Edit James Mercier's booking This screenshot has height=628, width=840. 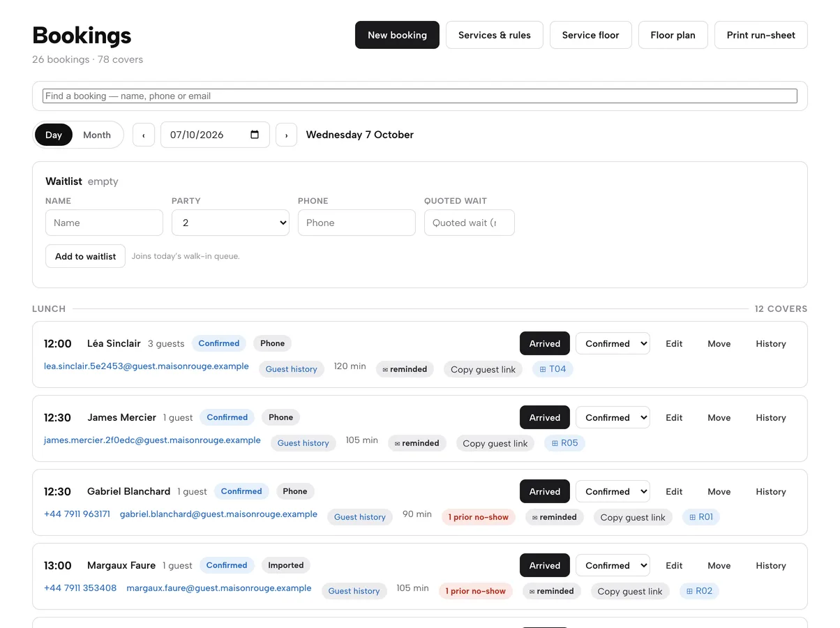(674, 417)
